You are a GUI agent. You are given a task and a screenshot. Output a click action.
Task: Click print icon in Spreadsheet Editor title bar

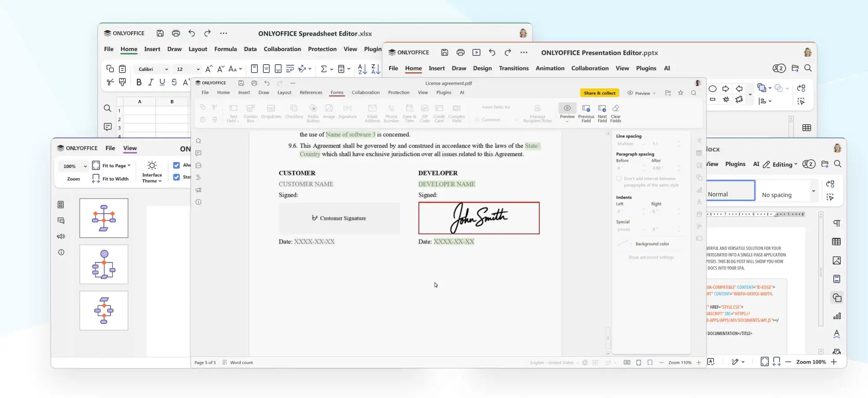[176, 33]
